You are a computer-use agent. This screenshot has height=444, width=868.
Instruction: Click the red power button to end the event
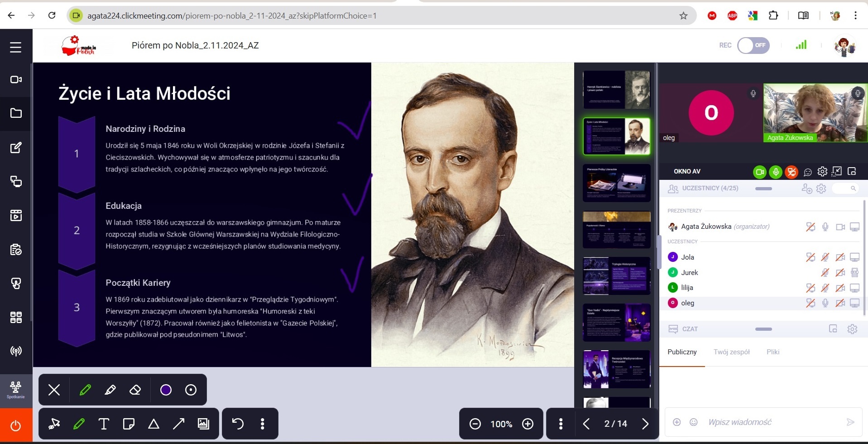[x=16, y=425]
